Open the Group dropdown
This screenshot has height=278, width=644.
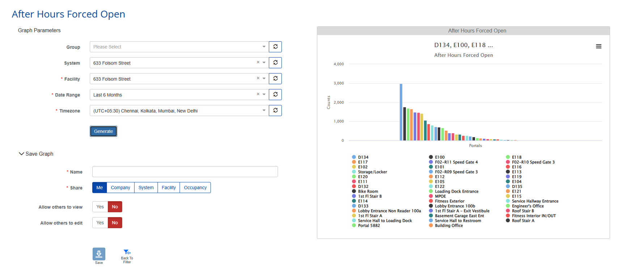point(264,47)
